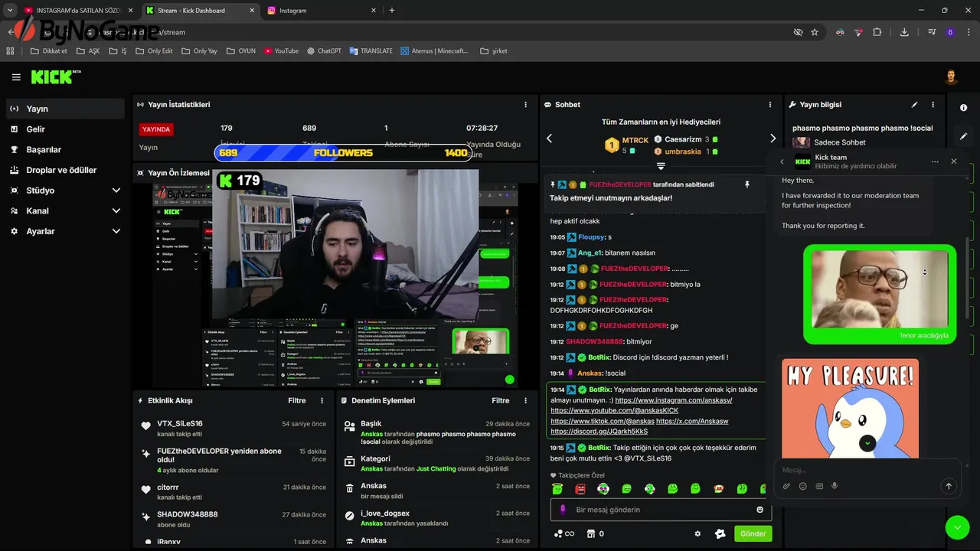Jump to latest support messages with the down arrow
This screenshot has height=551, width=980.
point(867,443)
